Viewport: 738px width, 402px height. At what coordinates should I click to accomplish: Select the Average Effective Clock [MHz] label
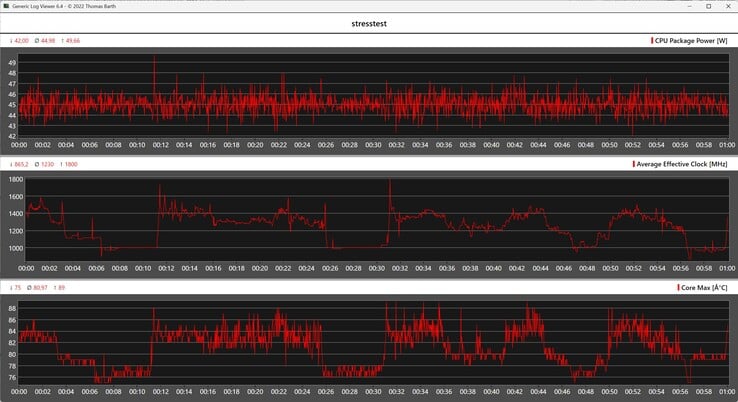682,164
